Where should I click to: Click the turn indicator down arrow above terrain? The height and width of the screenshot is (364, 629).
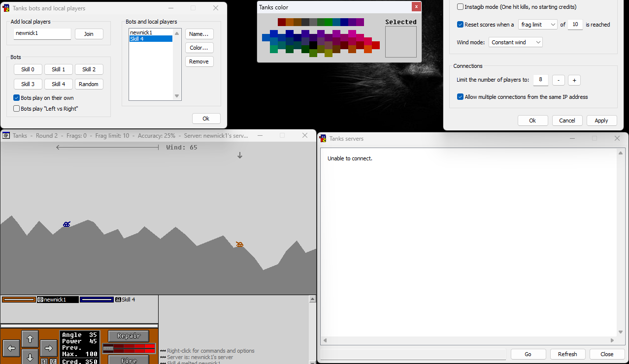[240, 155]
